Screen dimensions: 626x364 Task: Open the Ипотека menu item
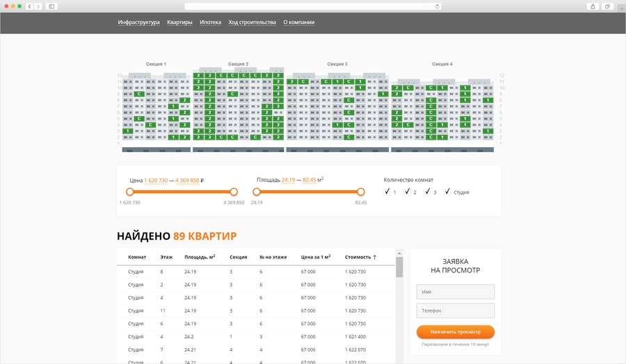click(x=210, y=22)
